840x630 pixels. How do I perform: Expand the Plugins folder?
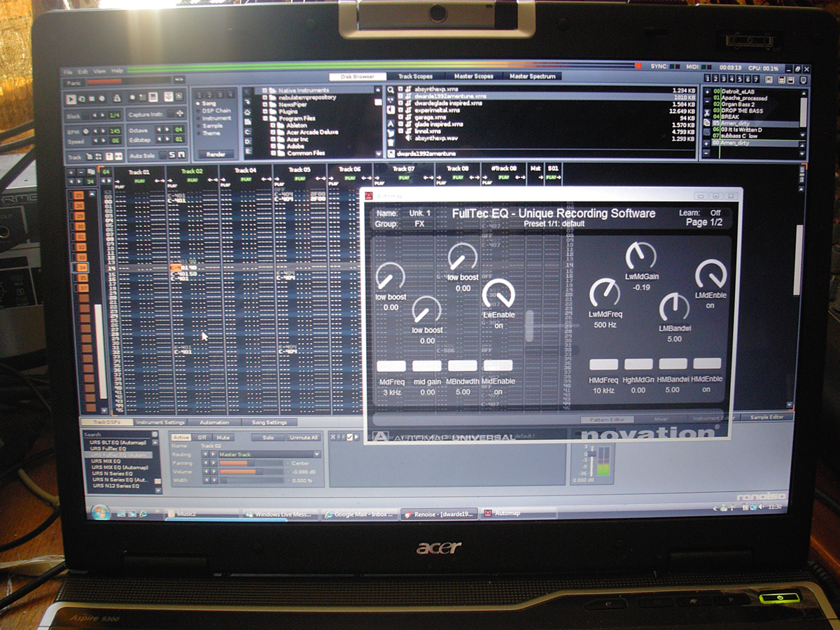coord(265,112)
